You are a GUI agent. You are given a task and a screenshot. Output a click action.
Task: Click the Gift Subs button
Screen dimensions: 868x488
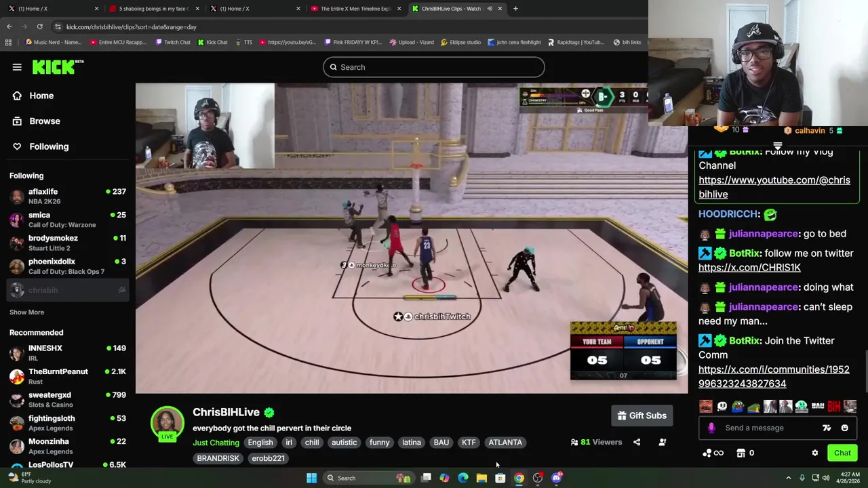click(x=642, y=415)
